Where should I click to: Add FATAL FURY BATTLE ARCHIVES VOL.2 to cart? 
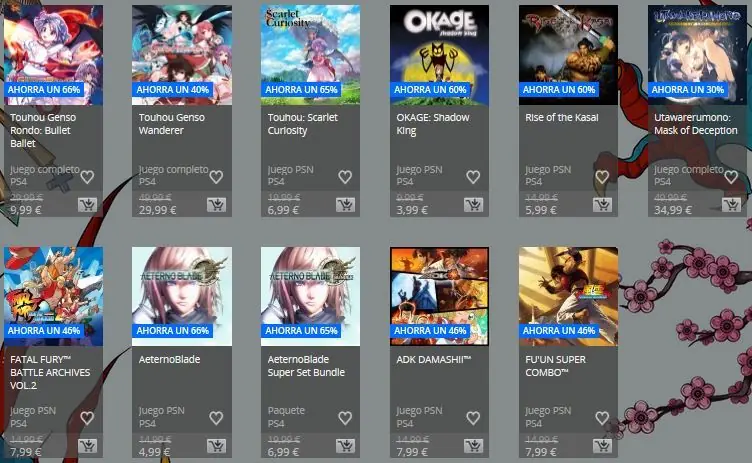tap(87, 446)
